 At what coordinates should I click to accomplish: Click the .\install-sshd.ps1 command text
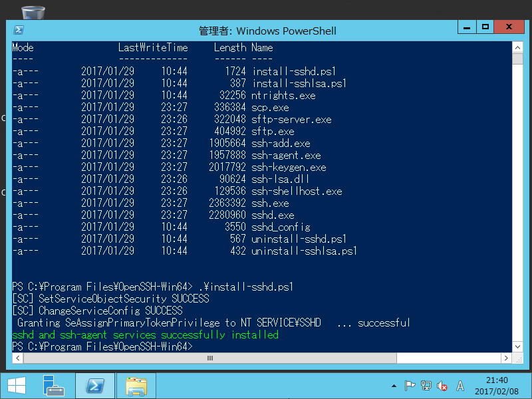pyautogui.click(x=246, y=287)
